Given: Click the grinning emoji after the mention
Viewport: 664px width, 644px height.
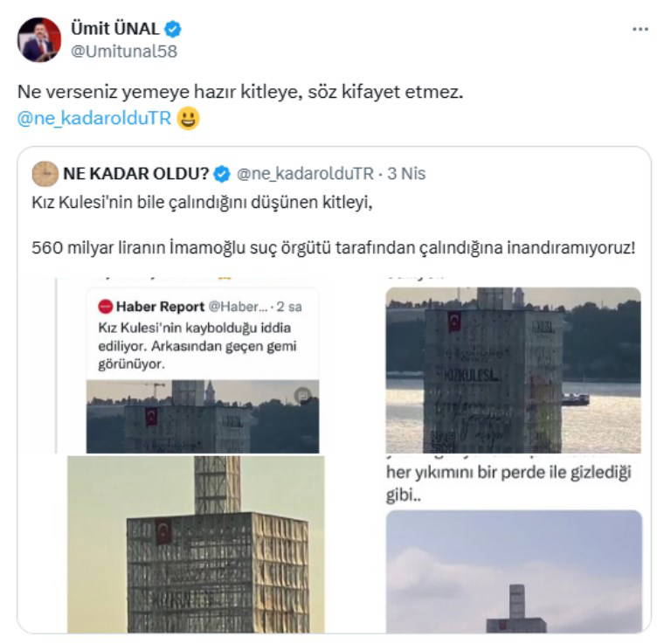Looking at the screenshot, I should coord(188,118).
